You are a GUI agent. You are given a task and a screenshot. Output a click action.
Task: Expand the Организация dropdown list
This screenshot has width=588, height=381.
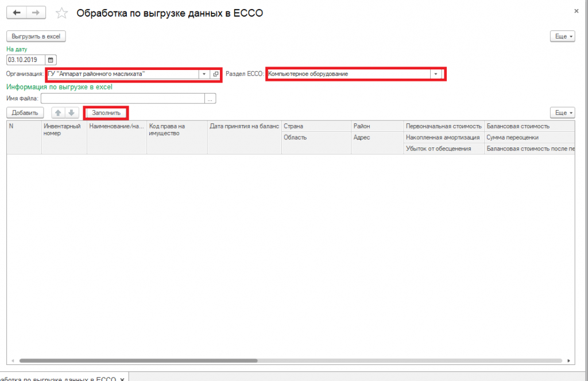click(204, 74)
